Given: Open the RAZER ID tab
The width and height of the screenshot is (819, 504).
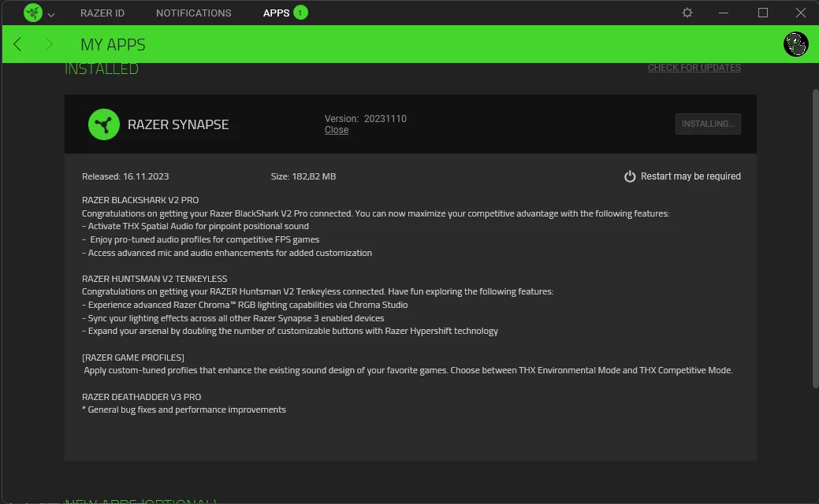Looking at the screenshot, I should click(x=102, y=13).
